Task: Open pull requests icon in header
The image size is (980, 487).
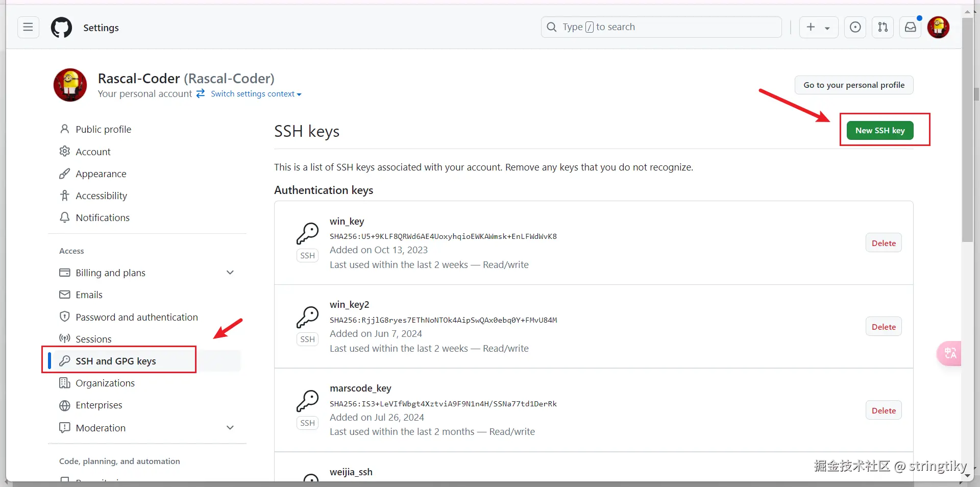Action: [883, 27]
